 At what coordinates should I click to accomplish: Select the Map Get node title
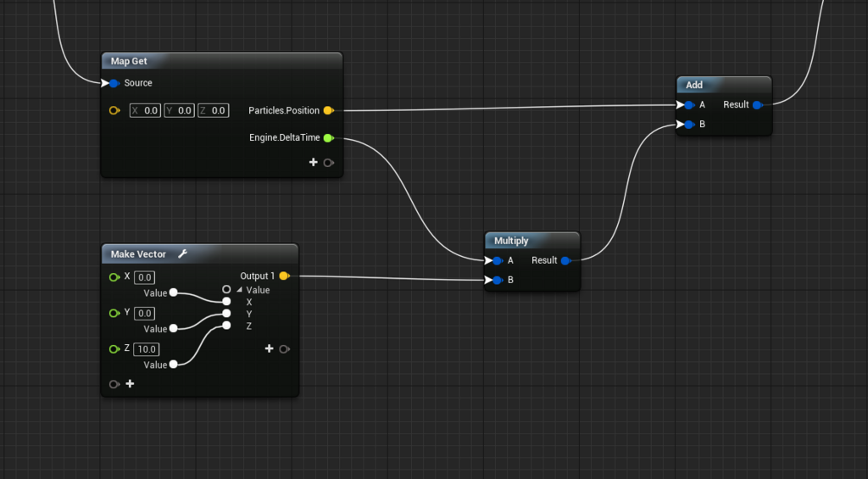tap(129, 61)
